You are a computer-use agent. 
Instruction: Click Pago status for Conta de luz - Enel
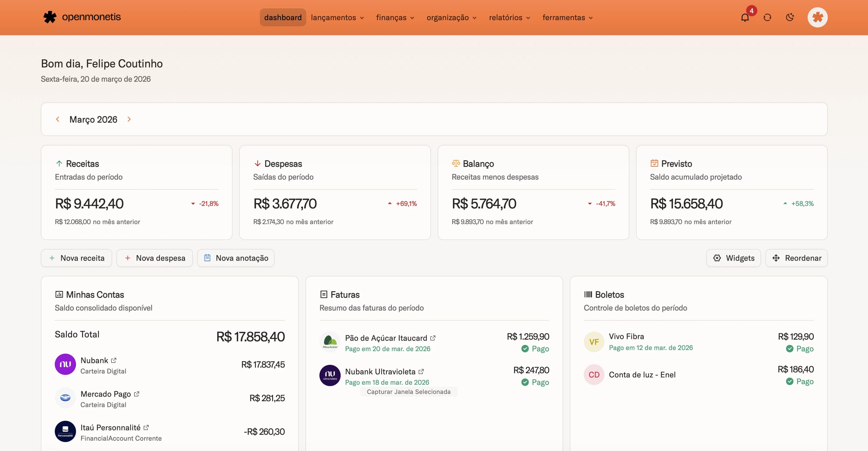801,382
